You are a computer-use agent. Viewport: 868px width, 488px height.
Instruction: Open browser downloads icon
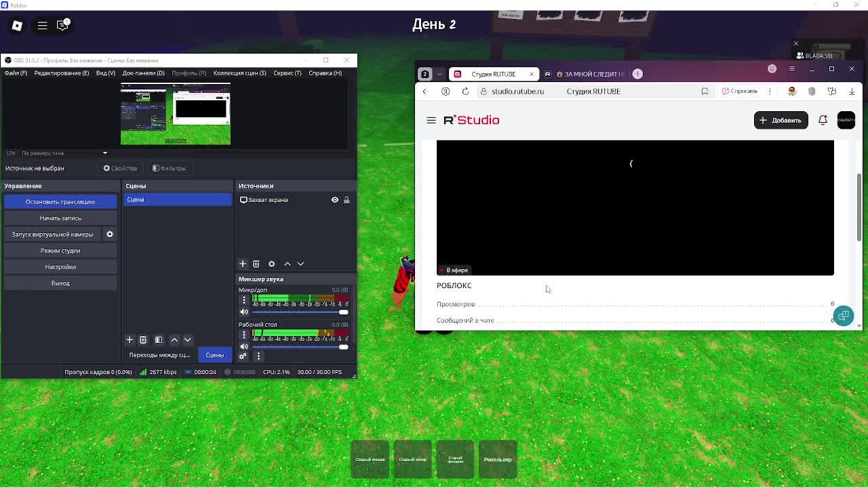[852, 91]
